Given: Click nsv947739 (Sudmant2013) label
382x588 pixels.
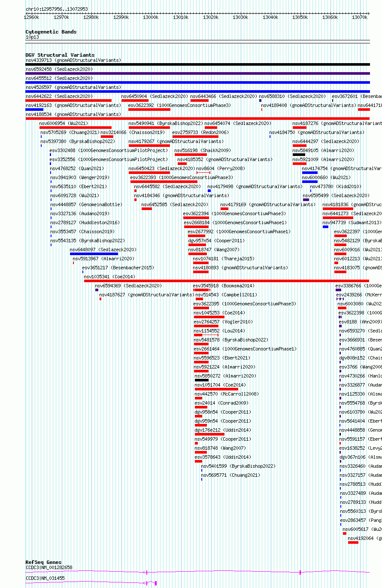Looking at the screenshot, I should 352,222.
